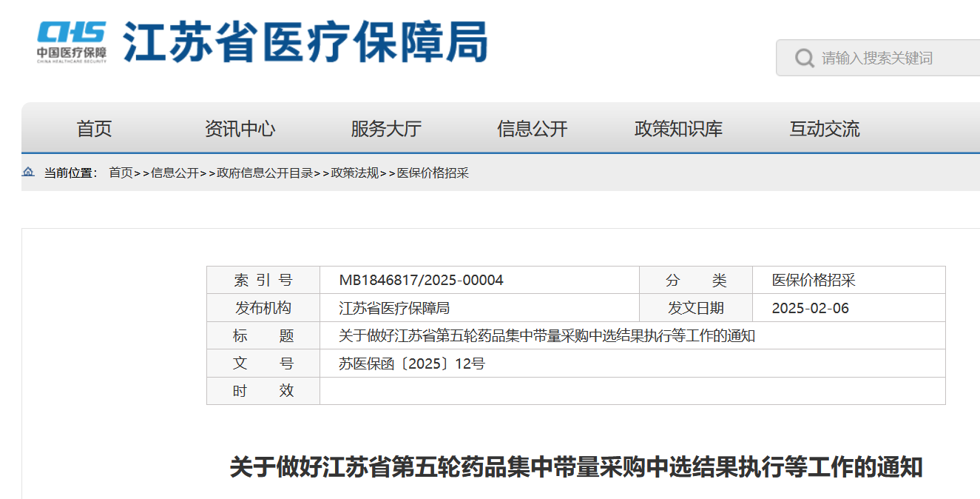Go to 政策法规 in the breadcrumb

click(355, 173)
